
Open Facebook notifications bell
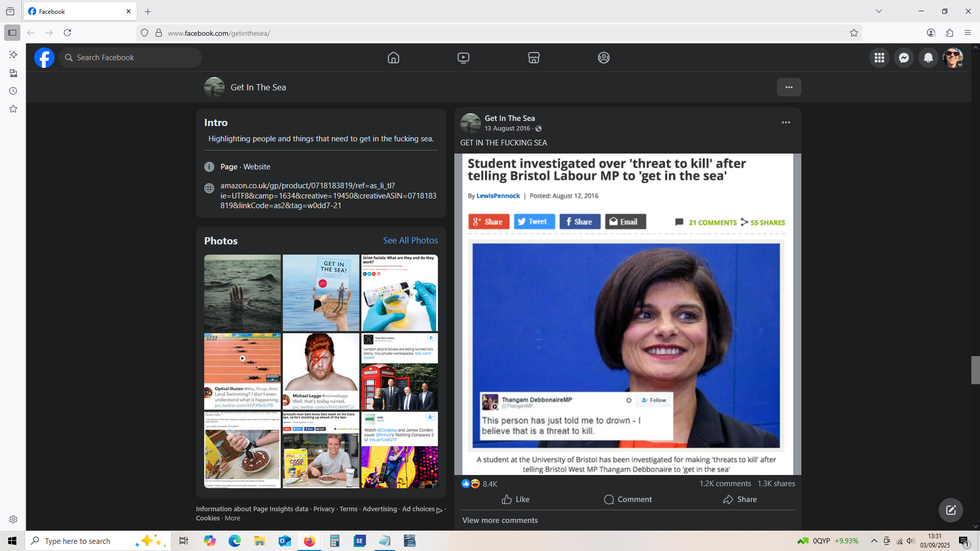928,58
